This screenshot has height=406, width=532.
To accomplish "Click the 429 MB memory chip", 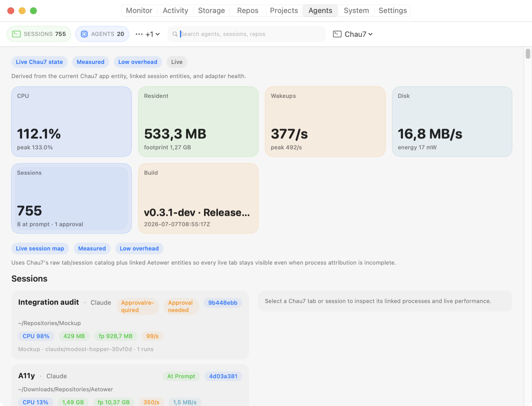I will click(74, 336).
